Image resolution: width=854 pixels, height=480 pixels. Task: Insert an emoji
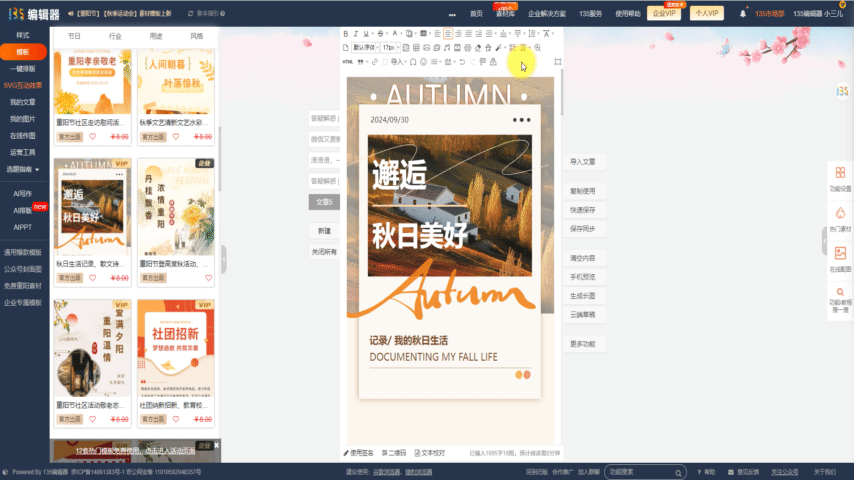tap(423, 62)
